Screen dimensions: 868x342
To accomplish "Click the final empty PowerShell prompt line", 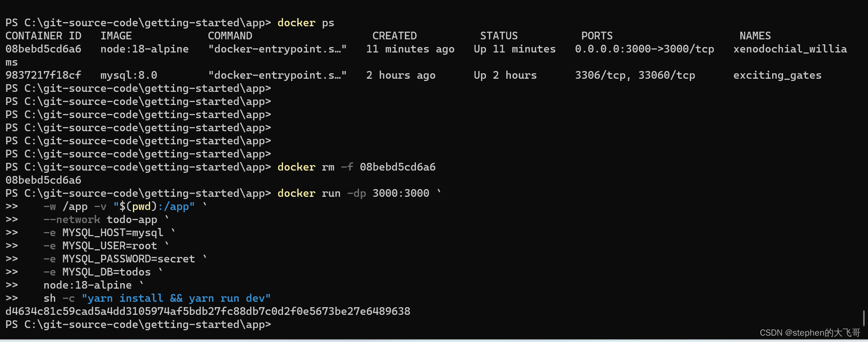I will click(138, 324).
